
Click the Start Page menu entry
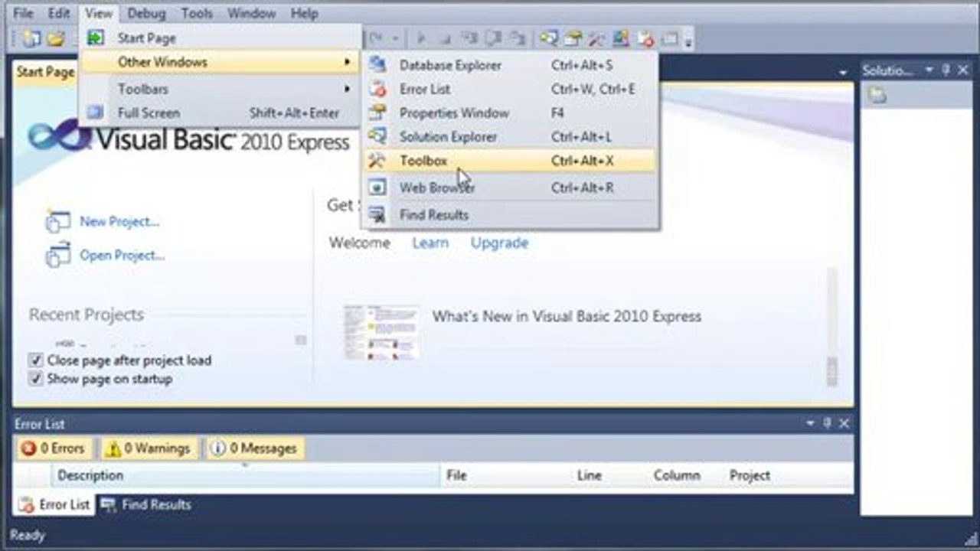(220, 37)
